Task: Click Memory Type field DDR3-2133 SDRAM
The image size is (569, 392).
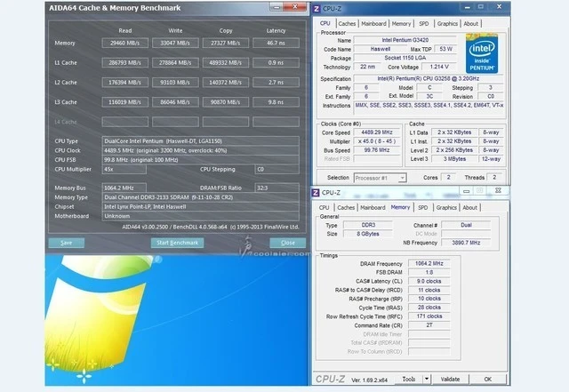Action: tap(200, 197)
